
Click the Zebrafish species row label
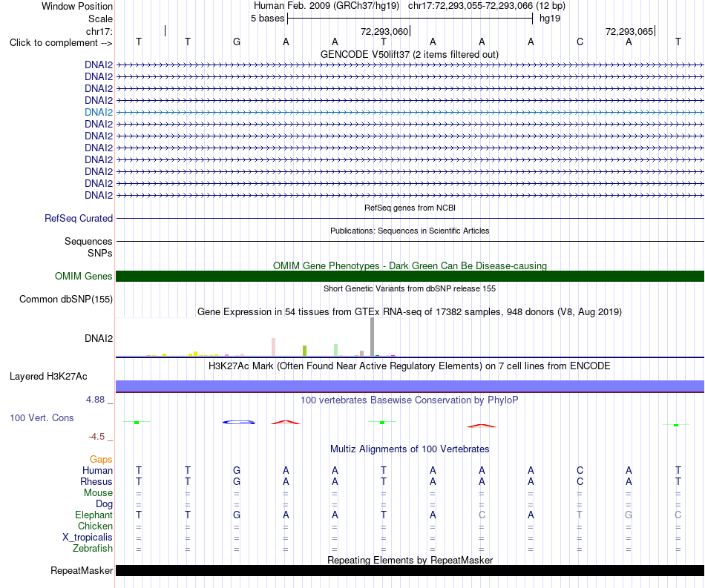pyautogui.click(x=93, y=549)
